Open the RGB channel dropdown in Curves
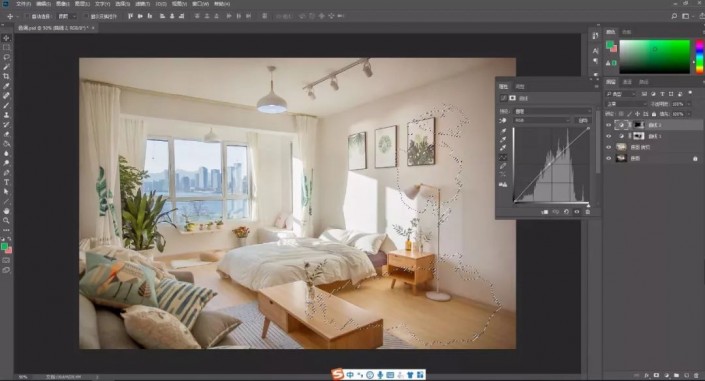Screen dimensions: 705x381 [x=542, y=121]
